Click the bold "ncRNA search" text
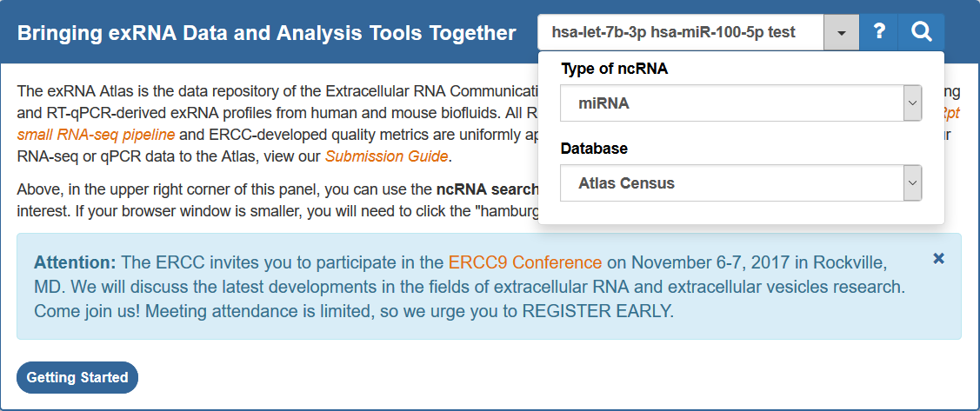This screenshot has height=411, width=980. pyautogui.click(x=487, y=189)
